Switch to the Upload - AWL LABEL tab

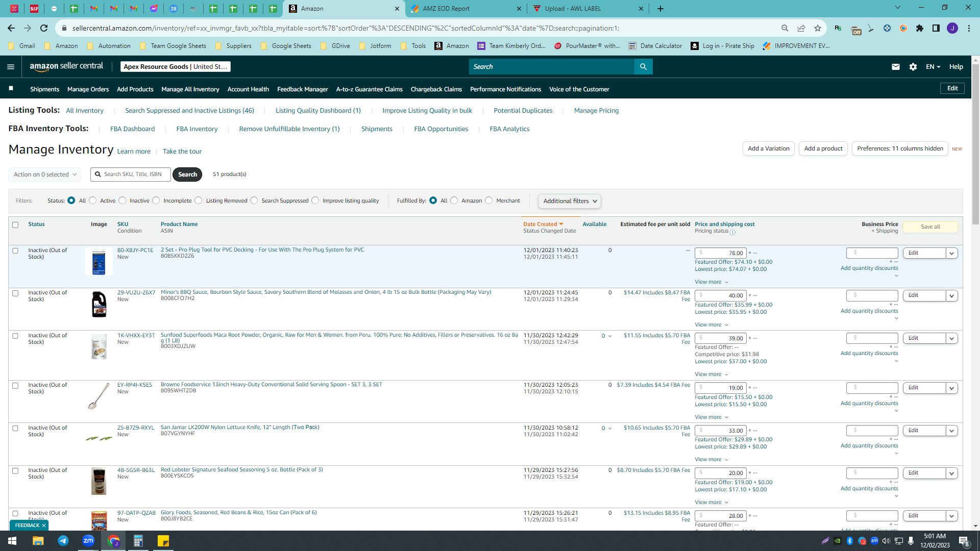coord(588,9)
